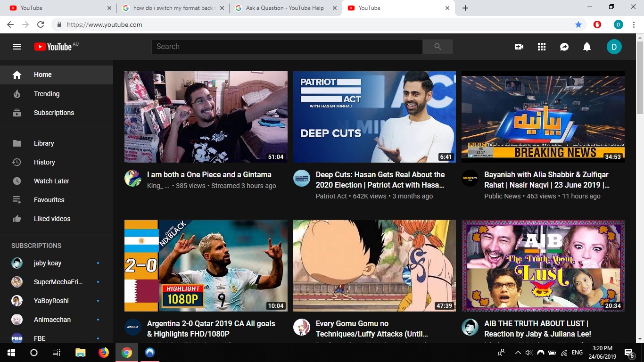Open the Chrome customization menu
The height and width of the screenshot is (362, 644).
point(633,24)
